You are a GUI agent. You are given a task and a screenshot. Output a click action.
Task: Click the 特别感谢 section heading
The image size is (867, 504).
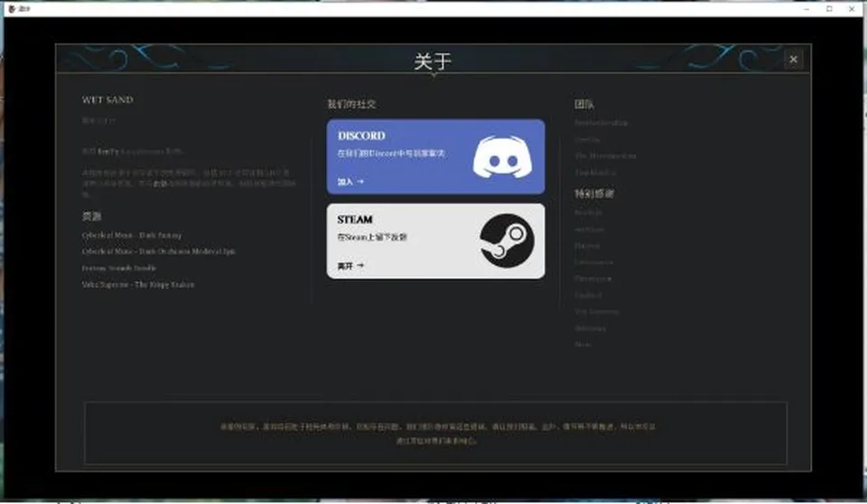[x=594, y=193]
